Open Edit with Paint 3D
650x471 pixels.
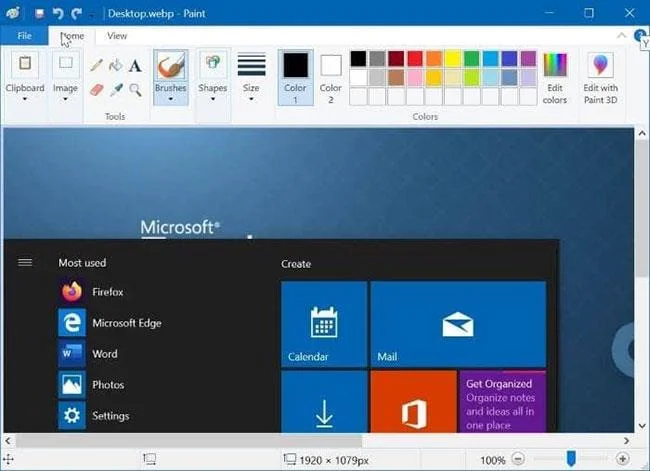point(600,78)
